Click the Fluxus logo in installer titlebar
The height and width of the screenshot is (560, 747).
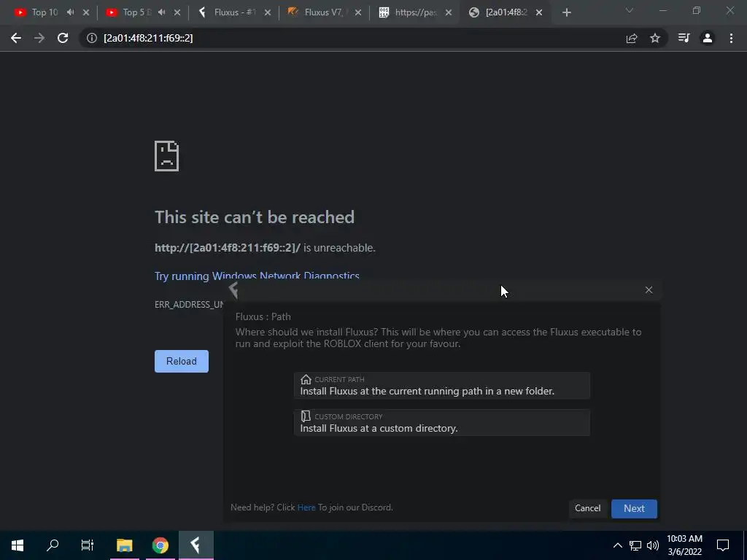click(233, 289)
